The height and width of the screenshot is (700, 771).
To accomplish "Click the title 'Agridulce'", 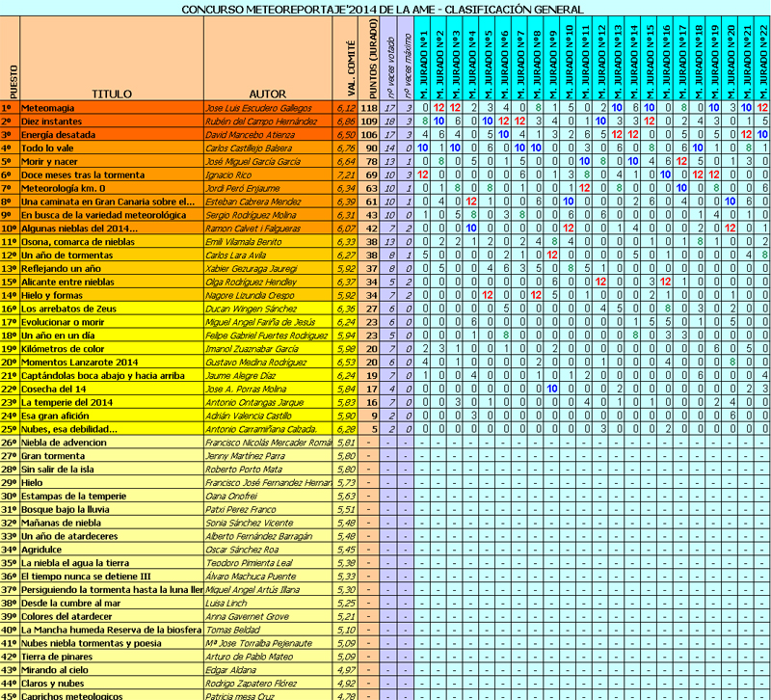I will (x=41, y=550).
